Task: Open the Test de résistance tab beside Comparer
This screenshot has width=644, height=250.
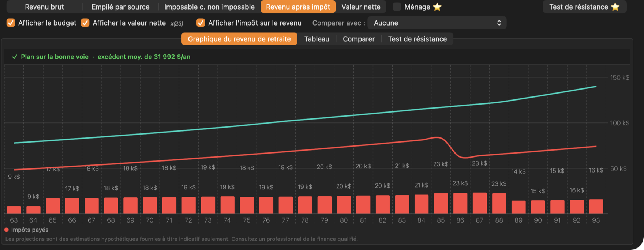Action: (x=418, y=39)
